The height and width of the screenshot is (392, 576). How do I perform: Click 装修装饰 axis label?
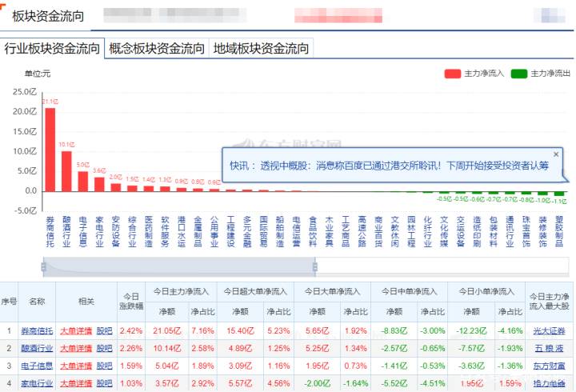542,231
